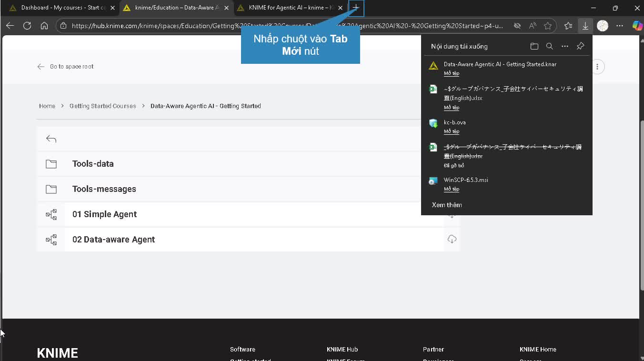The width and height of the screenshot is (644, 361).
Task: Switch to Dashboard - My courses tab
Action: coord(63,8)
